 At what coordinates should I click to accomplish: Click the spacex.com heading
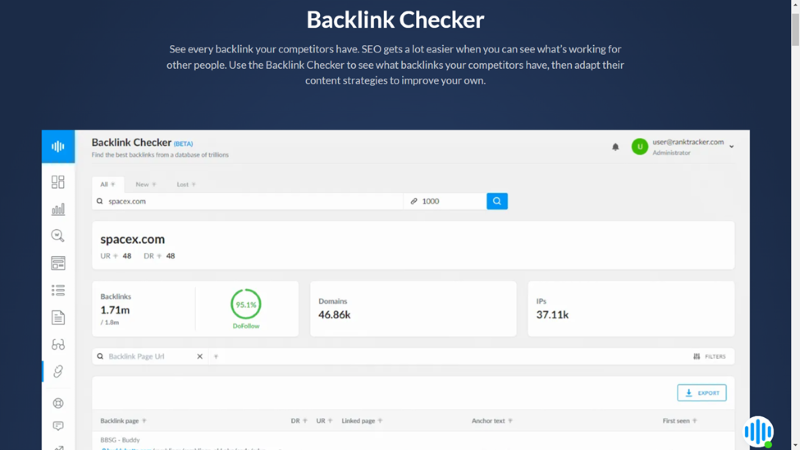[133, 239]
